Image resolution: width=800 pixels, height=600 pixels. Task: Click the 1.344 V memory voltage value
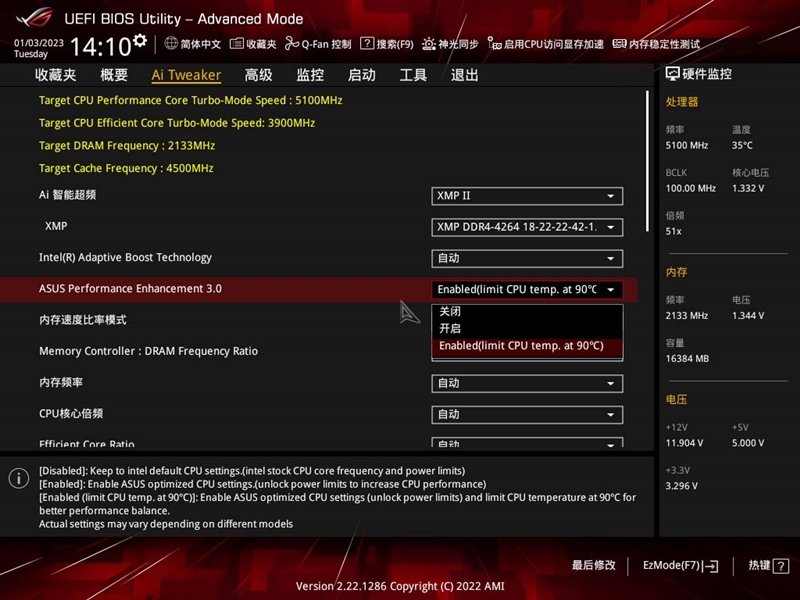pyautogui.click(x=748, y=315)
